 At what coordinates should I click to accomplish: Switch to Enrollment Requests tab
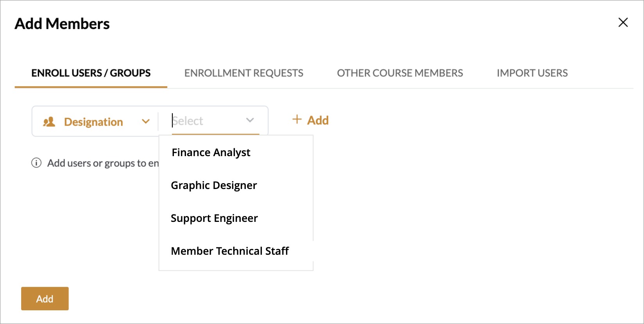coord(243,73)
